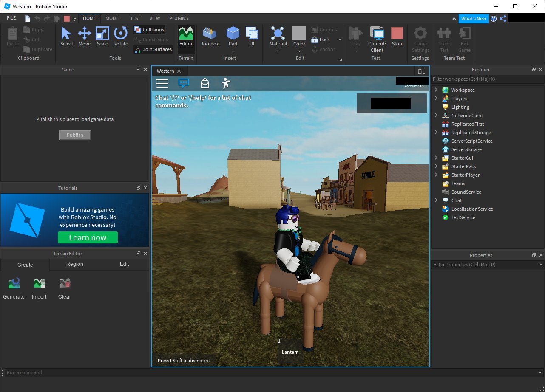Image resolution: width=545 pixels, height=392 pixels.
Task: Open the FILE menu
Action: tap(11, 18)
